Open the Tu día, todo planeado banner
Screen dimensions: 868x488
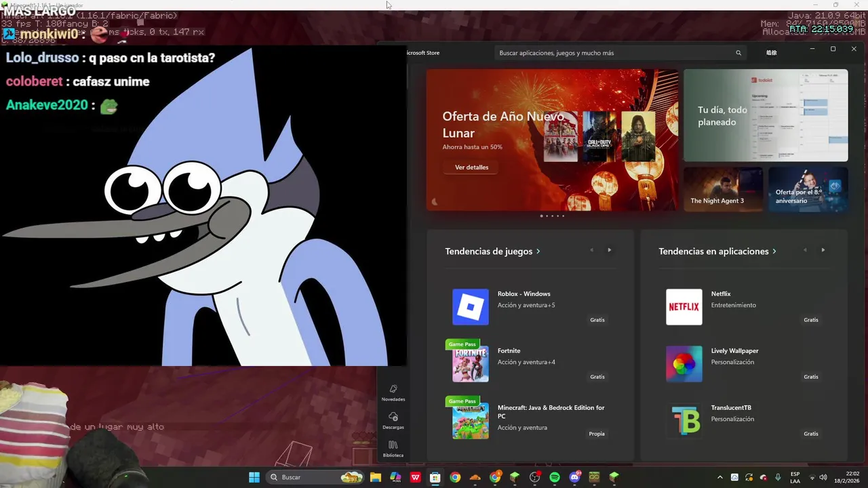point(766,115)
